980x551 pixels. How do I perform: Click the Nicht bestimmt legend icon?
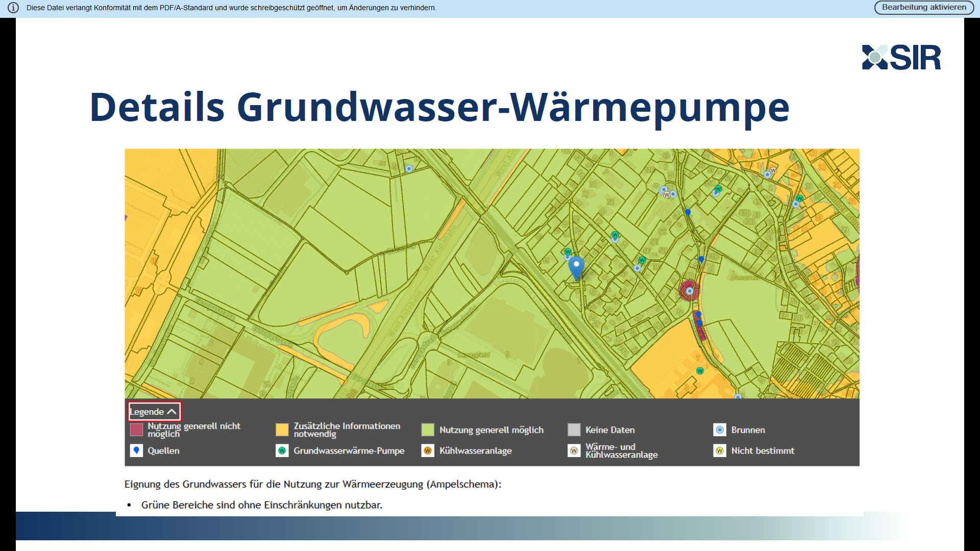(x=720, y=451)
